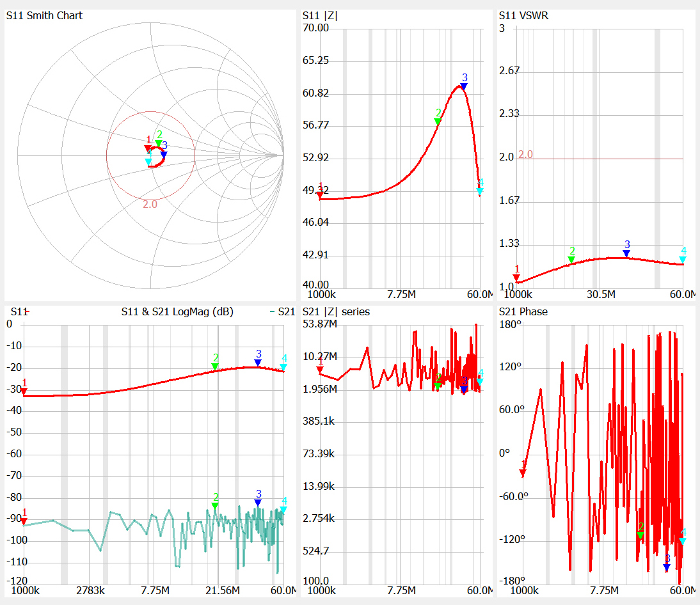The image size is (700, 605).
Task: Click marker 1 on the S21 Phase chart
Action: (523, 473)
